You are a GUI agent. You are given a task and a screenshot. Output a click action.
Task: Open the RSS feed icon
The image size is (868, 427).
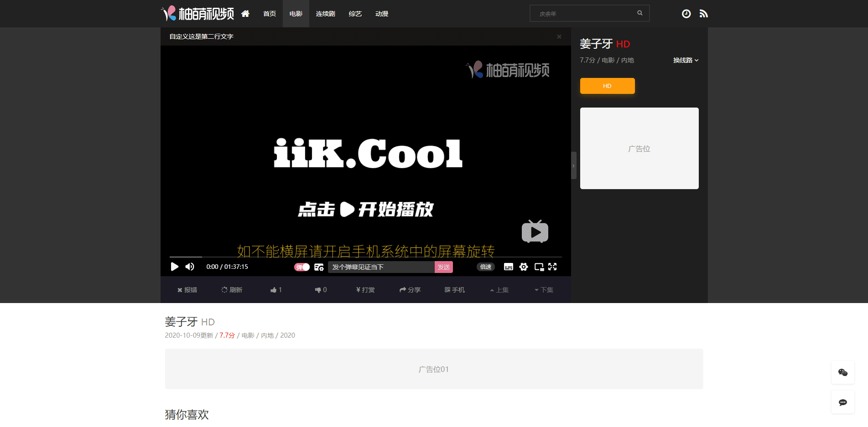[x=704, y=14]
